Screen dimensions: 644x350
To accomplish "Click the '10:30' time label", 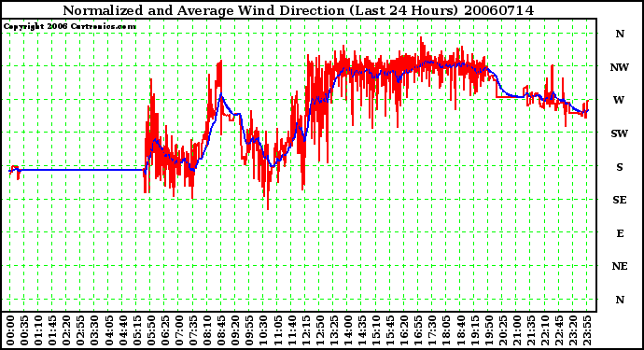I will tap(264, 330).
